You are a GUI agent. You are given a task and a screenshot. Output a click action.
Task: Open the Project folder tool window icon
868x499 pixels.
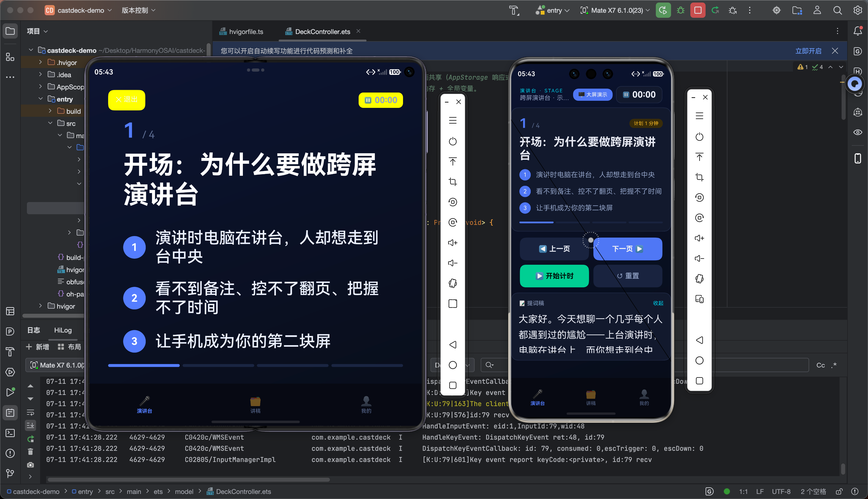(10, 31)
